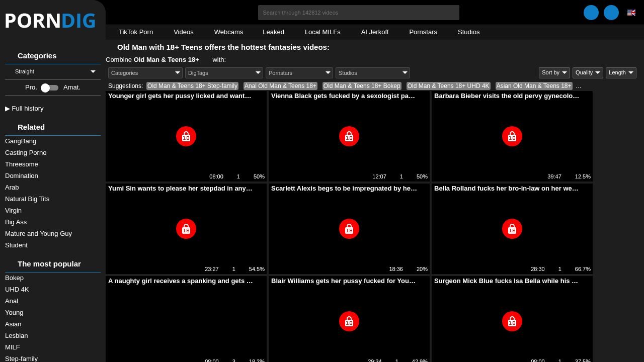Click the red 18 lock on Vienna Black video

(x=349, y=136)
